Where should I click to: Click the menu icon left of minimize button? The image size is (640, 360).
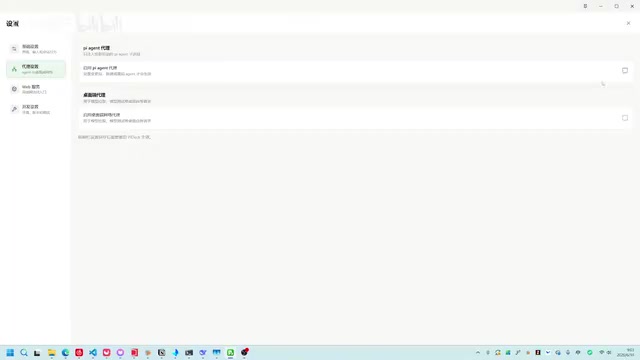click(585, 6)
